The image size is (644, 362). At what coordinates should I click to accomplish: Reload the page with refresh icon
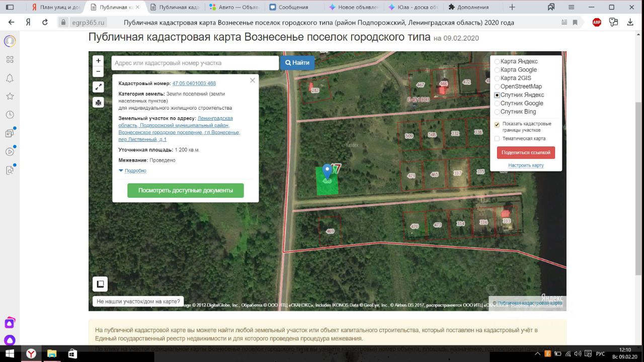(x=45, y=22)
